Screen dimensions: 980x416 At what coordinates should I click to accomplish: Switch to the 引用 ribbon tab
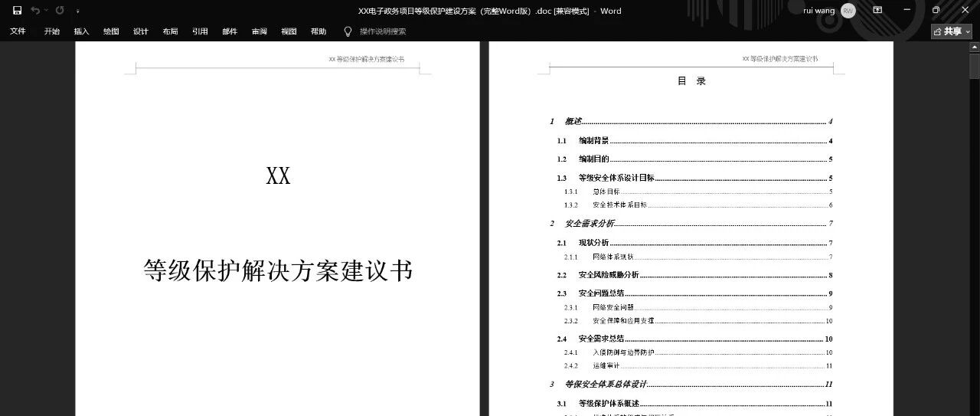click(200, 31)
